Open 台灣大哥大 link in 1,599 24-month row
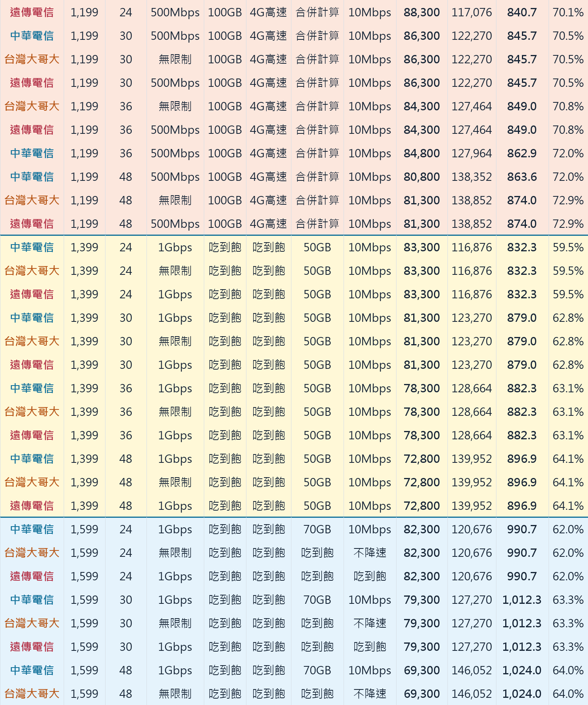The height and width of the screenshot is (705, 588). click(x=32, y=553)
